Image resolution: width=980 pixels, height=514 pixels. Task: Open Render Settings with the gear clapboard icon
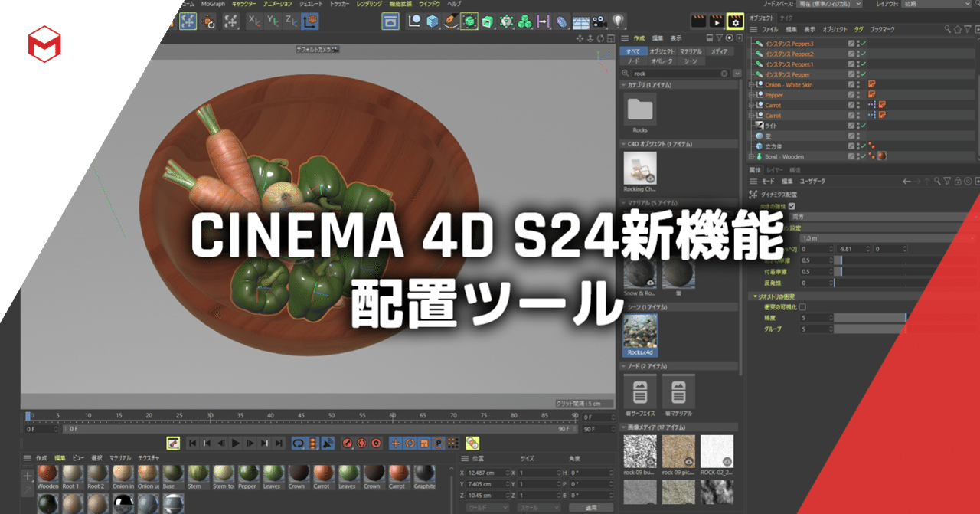point(733,21)
